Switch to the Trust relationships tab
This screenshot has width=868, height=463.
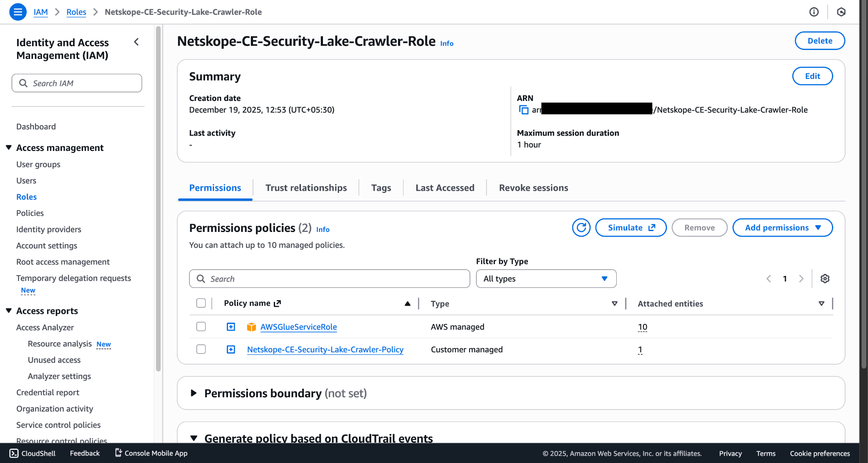[306, 188]
